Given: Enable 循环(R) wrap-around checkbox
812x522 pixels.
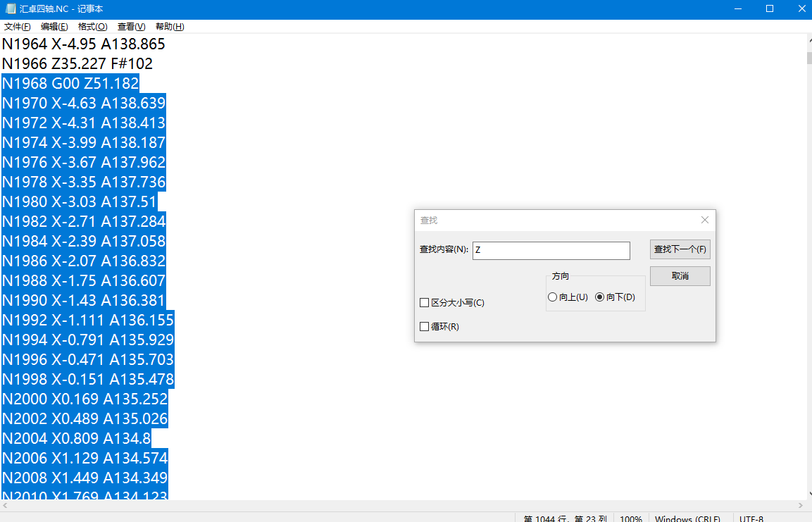Looking at the screenshot, I should [439, 326].
